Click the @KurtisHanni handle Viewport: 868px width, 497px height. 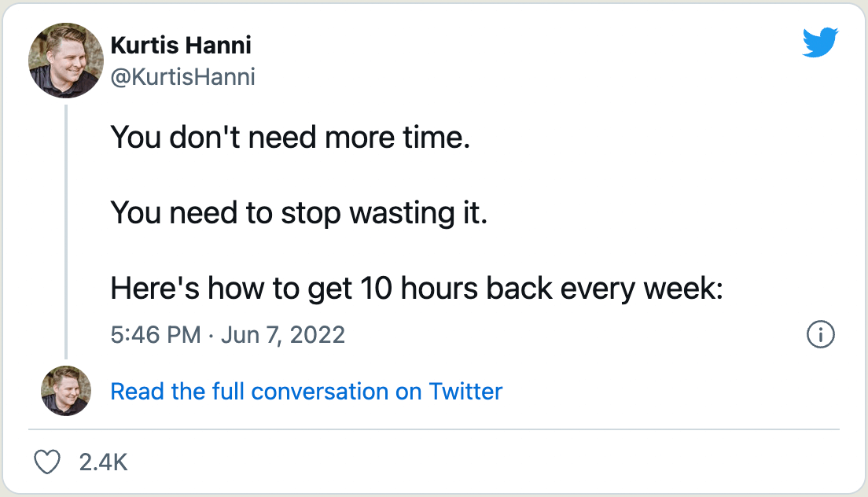[183, 77]
